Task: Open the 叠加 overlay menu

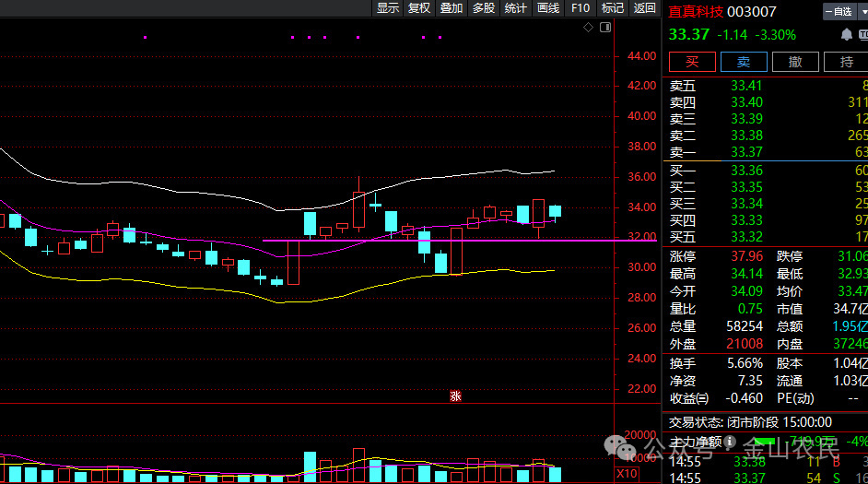Action: point(452,8)
